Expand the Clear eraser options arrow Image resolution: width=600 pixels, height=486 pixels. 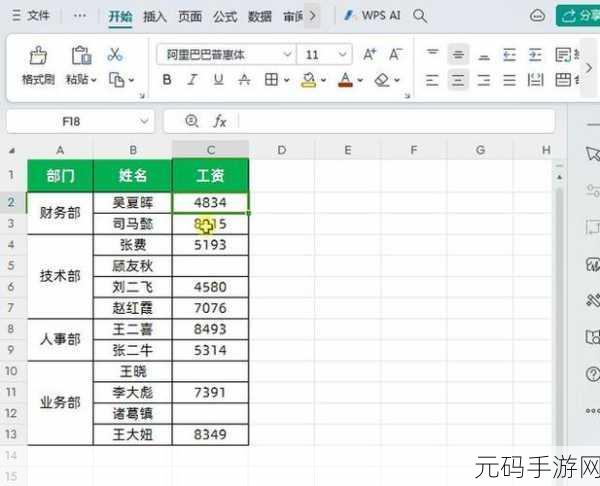[397, 80]
